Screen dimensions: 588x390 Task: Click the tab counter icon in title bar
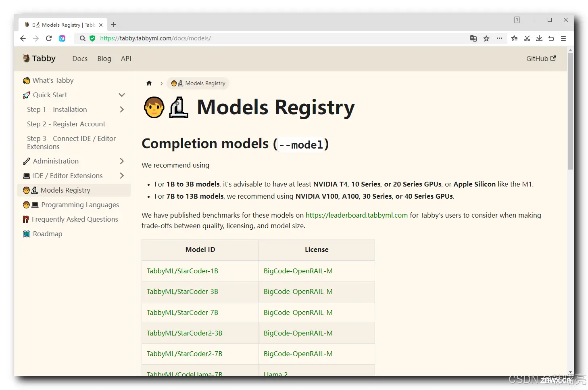click(517, 20)
